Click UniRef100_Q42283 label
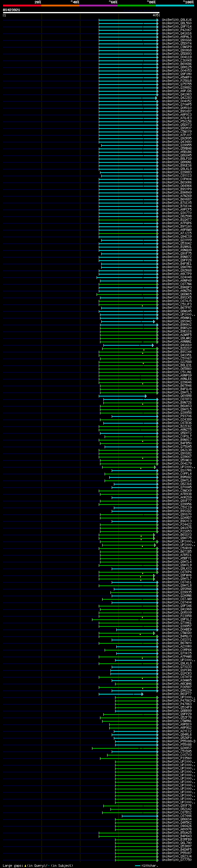 [x=177, y=98]
